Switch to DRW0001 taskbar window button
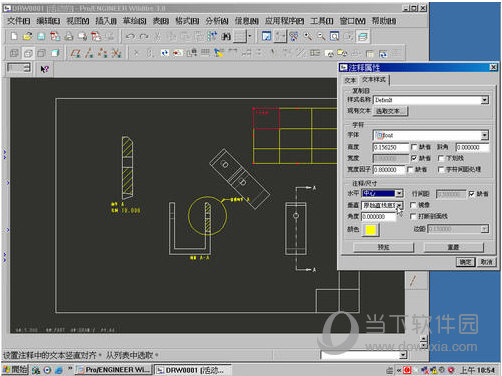The height and width of the screenshot is (376, 502). 193,370
